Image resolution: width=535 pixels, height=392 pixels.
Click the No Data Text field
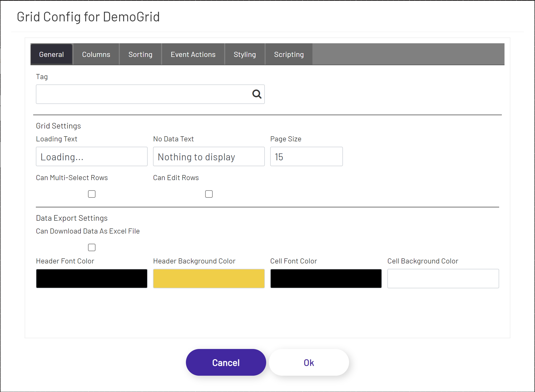(209, 157)
